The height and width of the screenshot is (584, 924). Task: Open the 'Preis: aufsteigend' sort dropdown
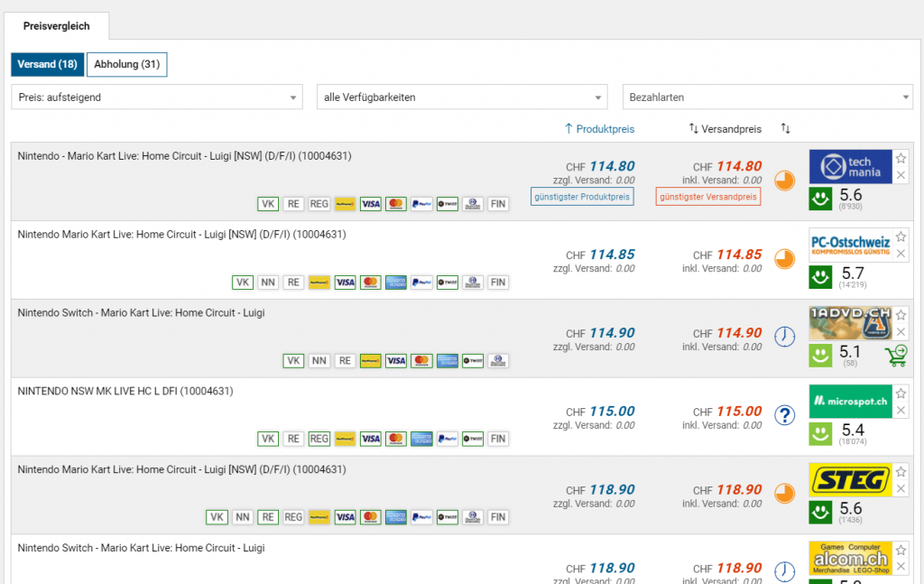pos(157,97)
